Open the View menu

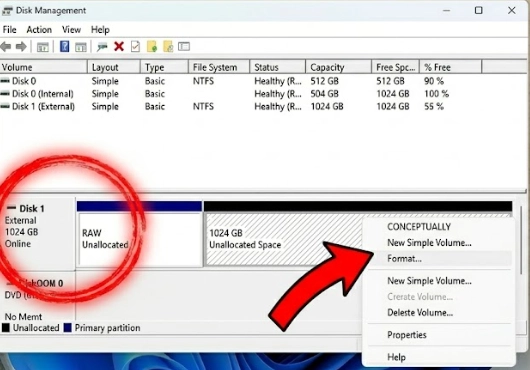71,30
